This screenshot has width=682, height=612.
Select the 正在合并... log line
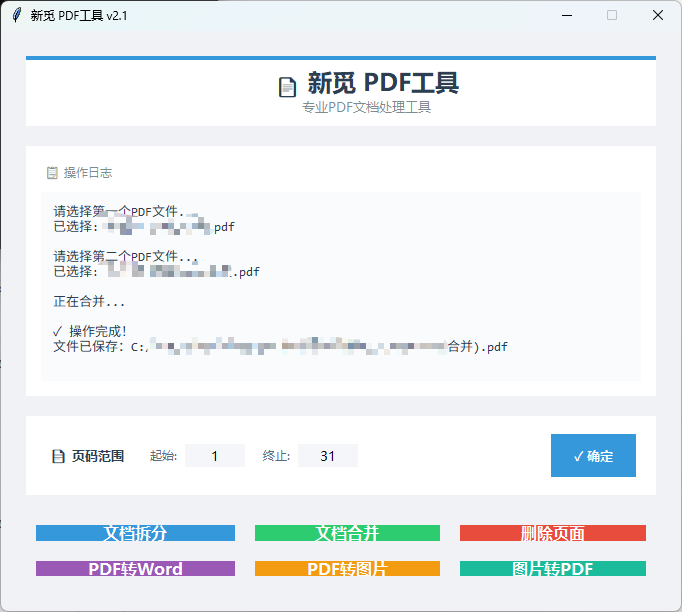coord(89,301)
